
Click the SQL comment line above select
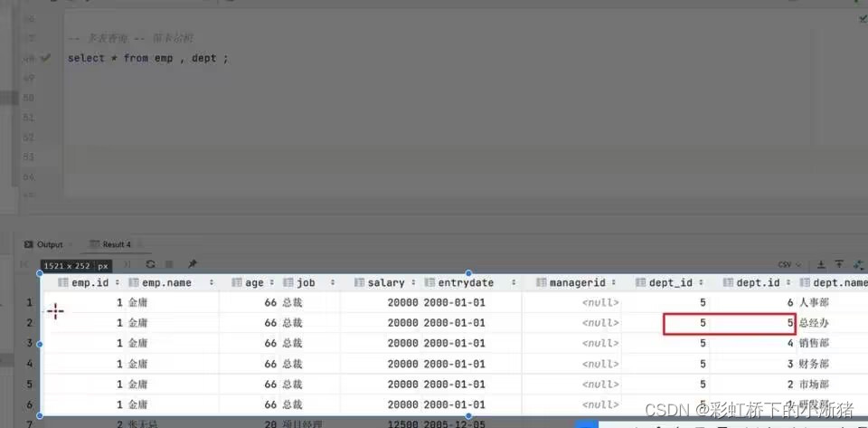130,38
